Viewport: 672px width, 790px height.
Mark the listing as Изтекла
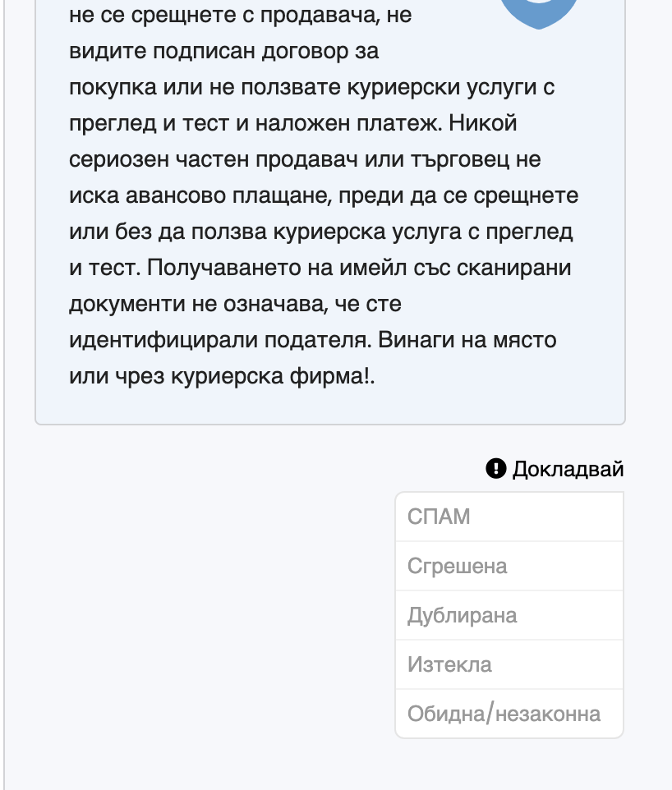pyautogui.click(x=509, y=665)
